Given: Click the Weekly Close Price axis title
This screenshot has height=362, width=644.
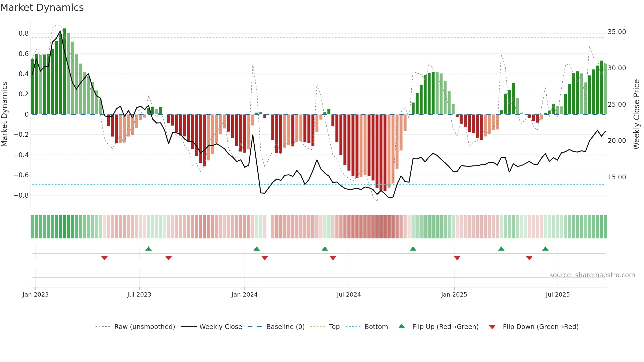Looking at the screenshot, I should tap(636, 114).
